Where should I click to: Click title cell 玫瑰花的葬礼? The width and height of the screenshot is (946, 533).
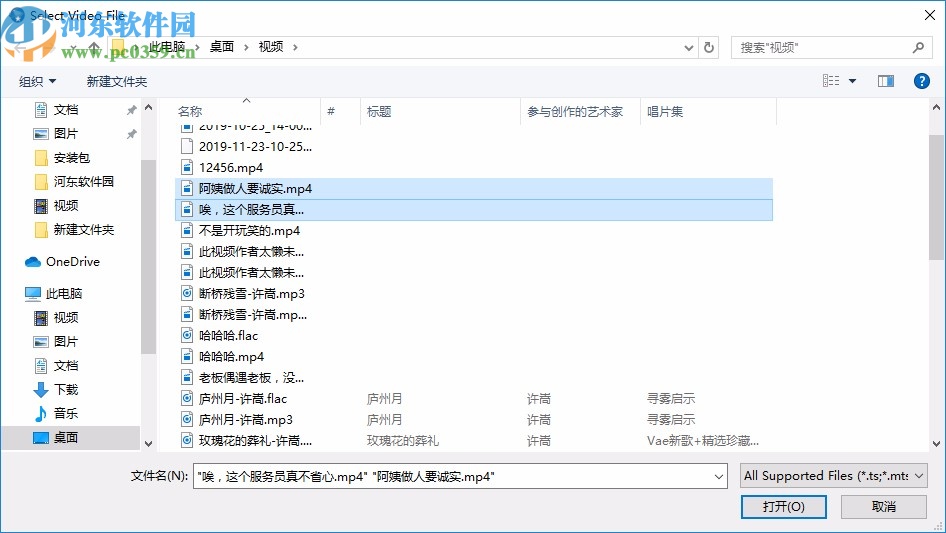point(402,441)
